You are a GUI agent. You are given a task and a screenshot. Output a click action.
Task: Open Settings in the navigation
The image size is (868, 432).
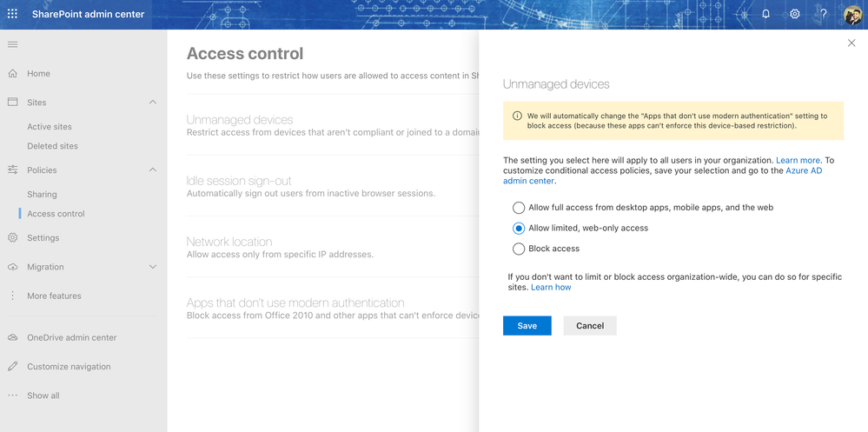(43, 237)
